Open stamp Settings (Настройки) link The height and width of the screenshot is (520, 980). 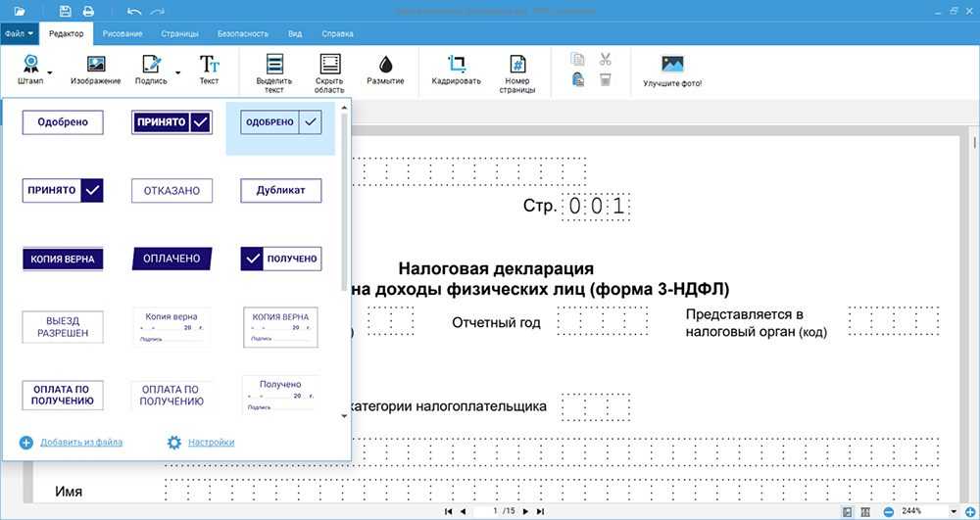pyautogui.click(x=211, y=443)
